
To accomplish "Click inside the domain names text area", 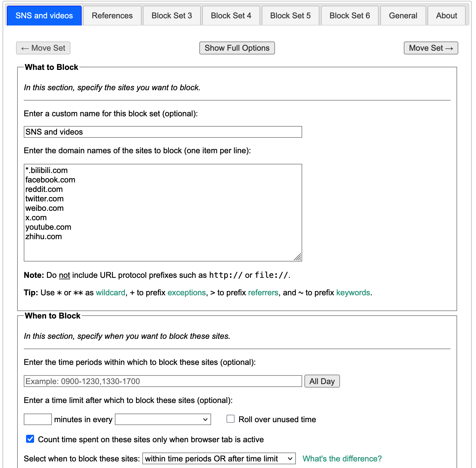I will (163, 213).
